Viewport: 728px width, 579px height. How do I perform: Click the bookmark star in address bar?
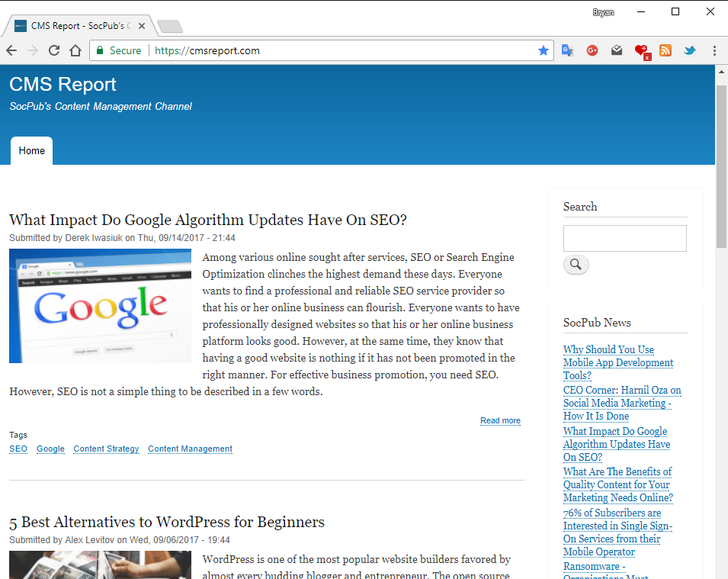tap(544, 50)
